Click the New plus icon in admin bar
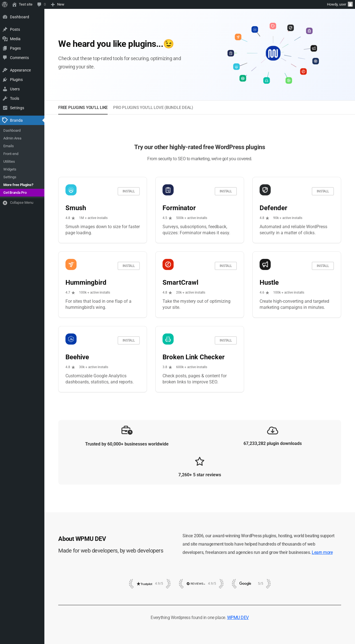Image resolution: width=355 pixels, height=644 pixels. point(53,4)
